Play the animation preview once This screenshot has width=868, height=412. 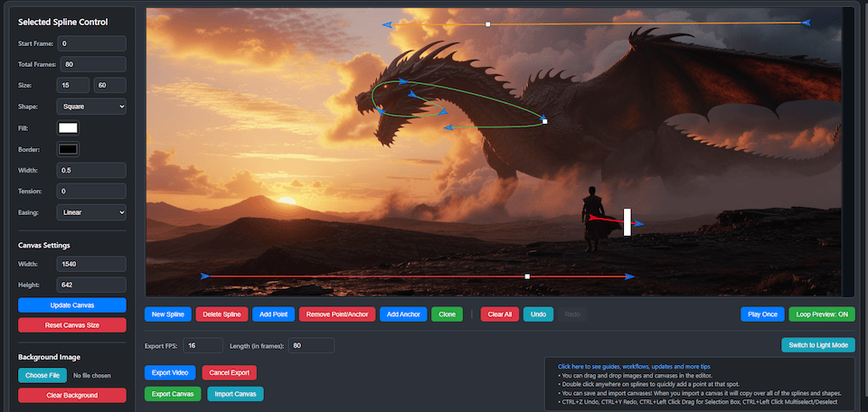(x=762, y=314)
